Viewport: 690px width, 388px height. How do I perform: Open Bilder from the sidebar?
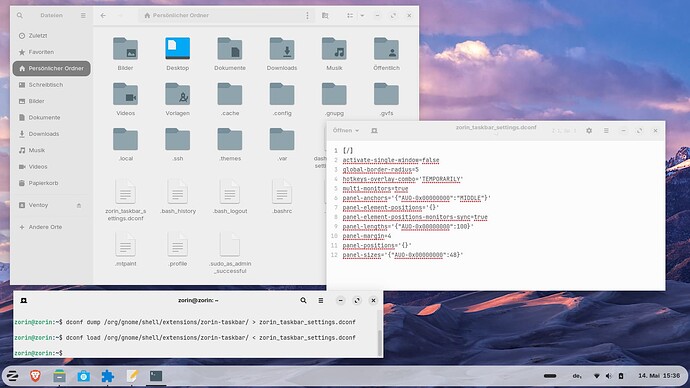pos(52,101)
